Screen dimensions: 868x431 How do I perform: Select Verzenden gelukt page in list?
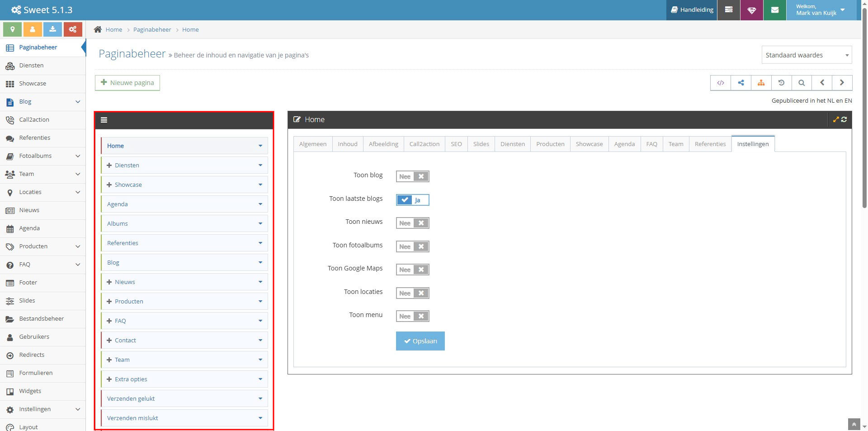point(184,398)
